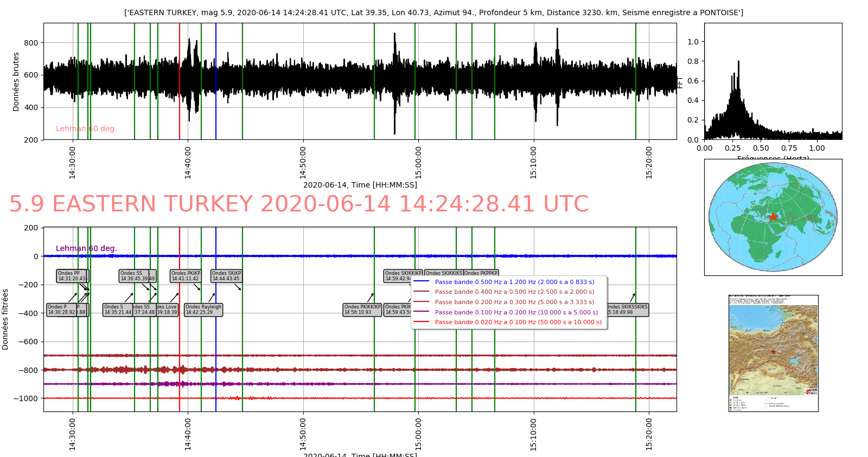Select legend entry 0.400 Hz a 0.500 Hz
The image size is (868, 457).
click(x=514, y=292)
